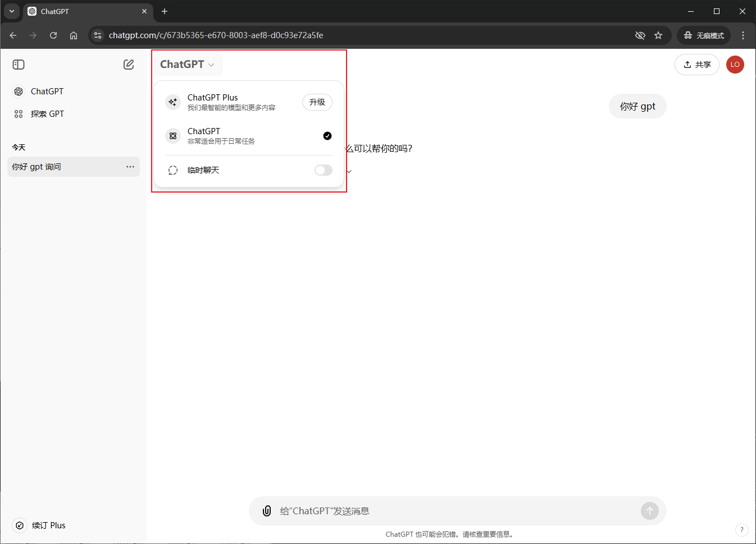Screen dimensions: 756x544
Task: Click the send message arrow button
Action: pos(649,511)
